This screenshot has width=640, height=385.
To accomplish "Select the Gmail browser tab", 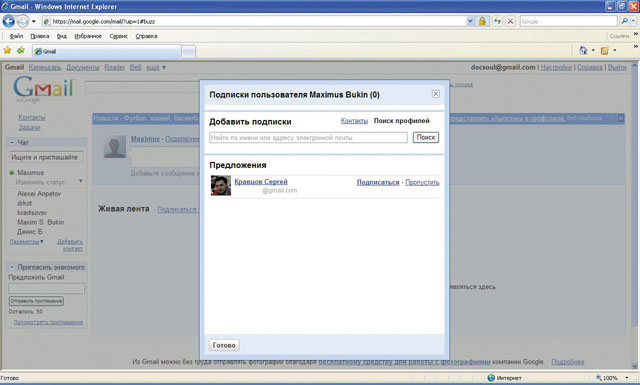I will click(106, 51).
